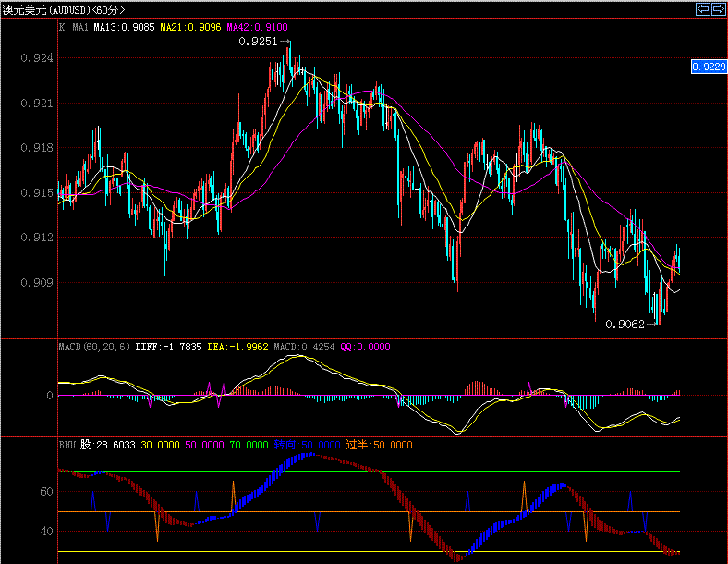The height and width of the screenshot is (564, 728).
Task: Click the orange 过半 value label
Action: (x=379, y=445)
